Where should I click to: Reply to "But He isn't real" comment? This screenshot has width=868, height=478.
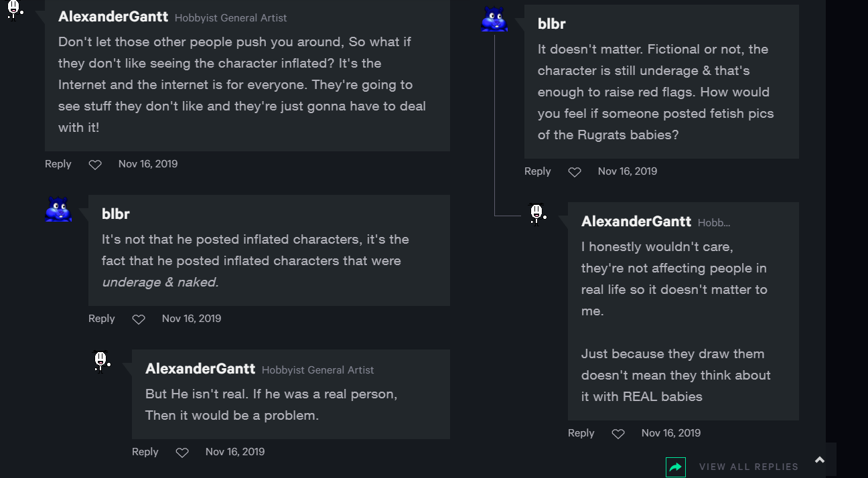(x=145, y=452)
